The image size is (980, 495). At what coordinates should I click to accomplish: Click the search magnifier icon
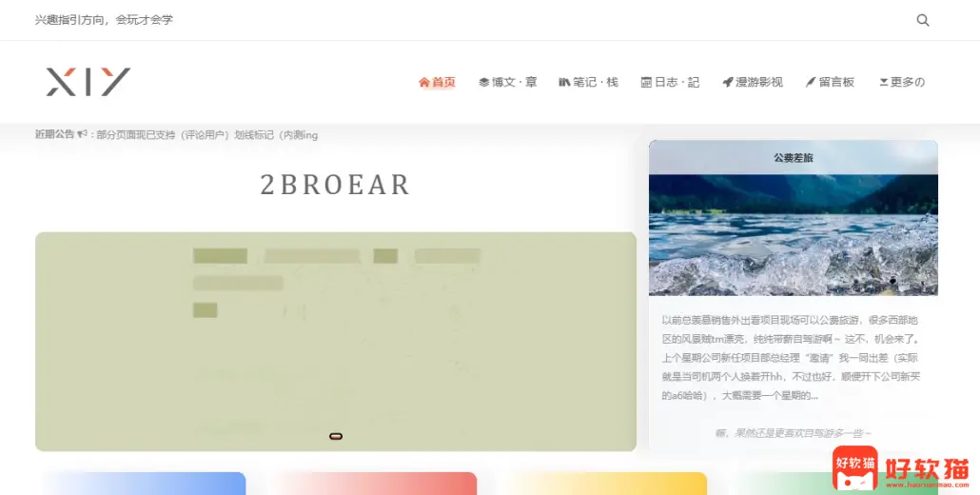coord(922,20)
